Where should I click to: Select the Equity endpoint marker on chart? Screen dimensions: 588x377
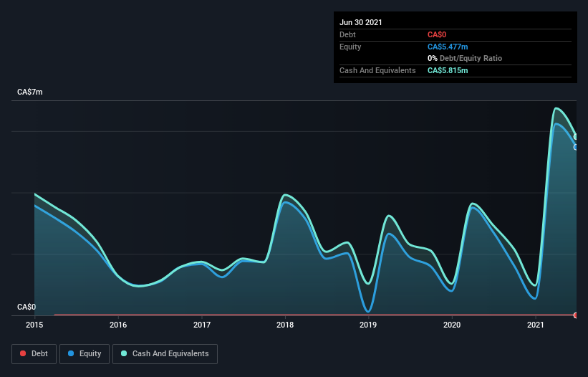(576, 147)
